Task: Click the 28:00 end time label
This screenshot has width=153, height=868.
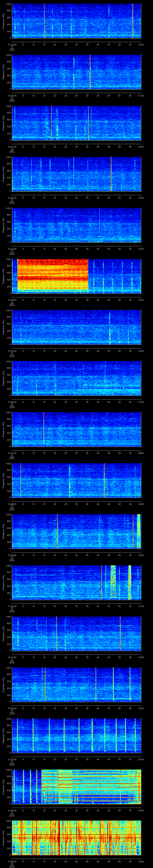Action: tap(141, 453)
